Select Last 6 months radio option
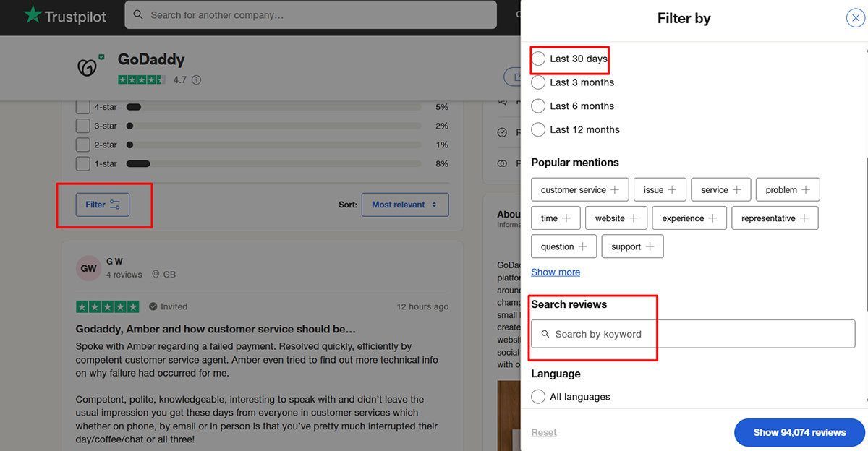The image size is (868, 451). [x=538, y=106]
